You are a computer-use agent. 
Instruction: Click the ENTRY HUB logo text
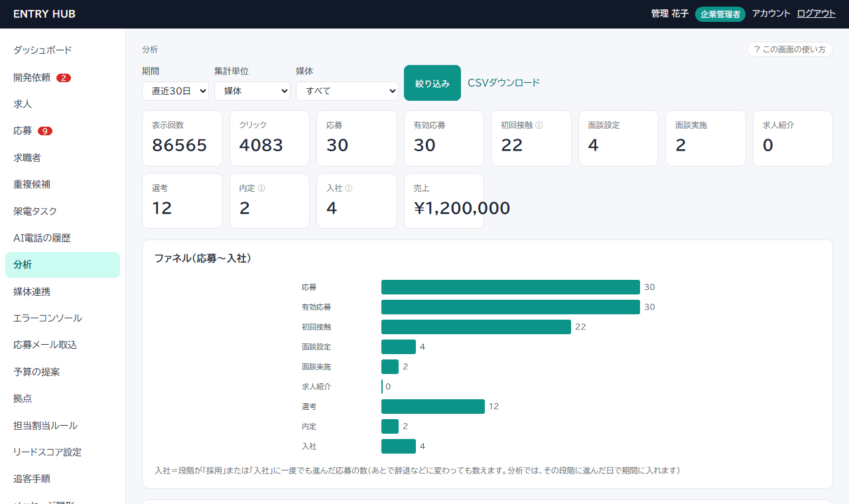[x=44, y=14]
